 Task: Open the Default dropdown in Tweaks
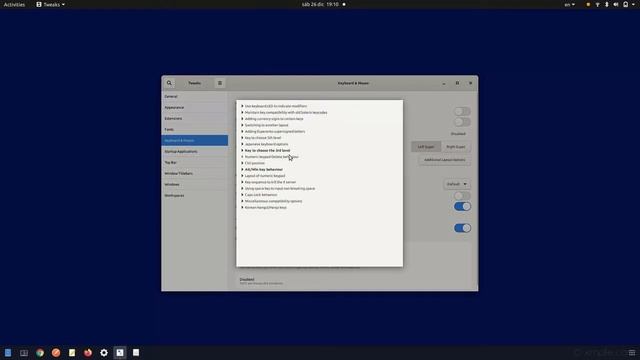pyautogui.click(x=456, y=184)
